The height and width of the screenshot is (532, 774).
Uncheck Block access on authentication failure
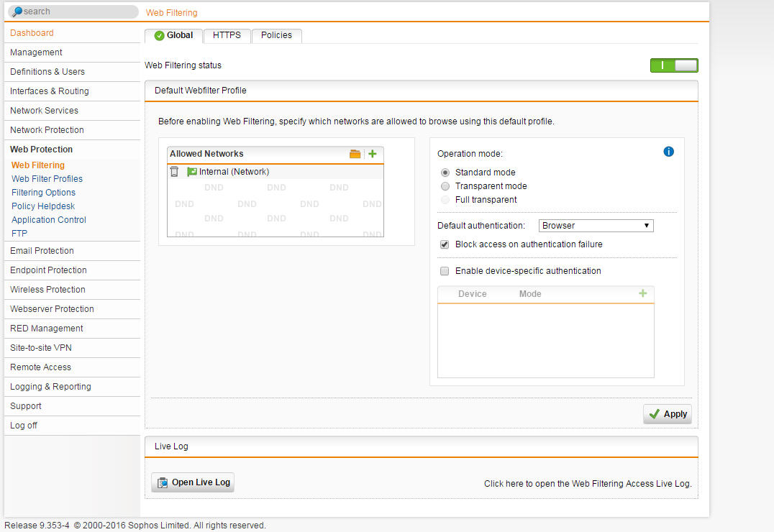[445, 244]
